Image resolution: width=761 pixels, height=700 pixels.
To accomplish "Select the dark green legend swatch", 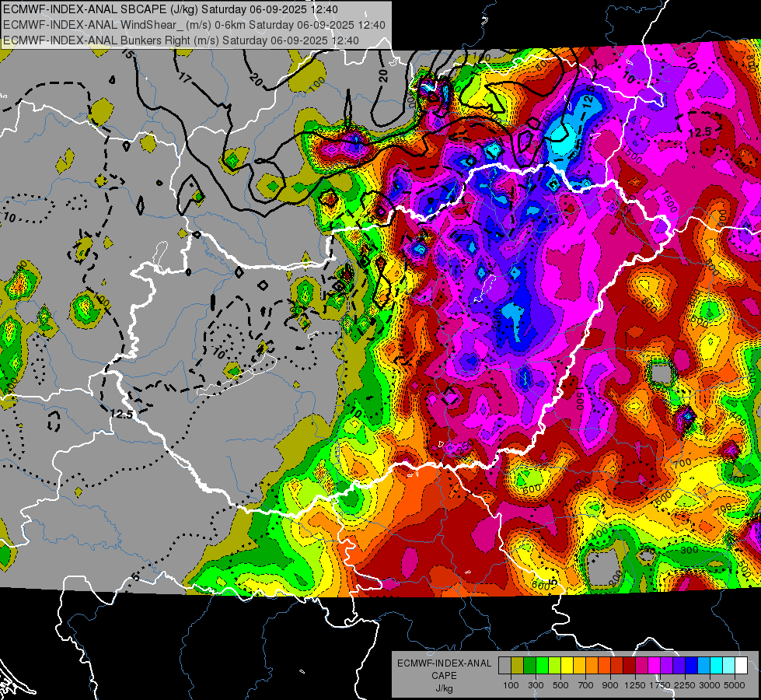I will 529,665.
